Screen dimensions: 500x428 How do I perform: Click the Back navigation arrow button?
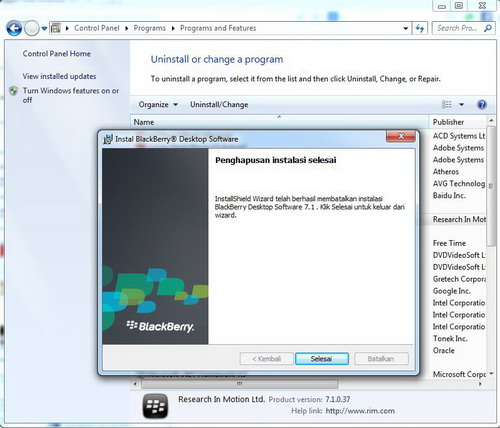(x=14, y=28)
